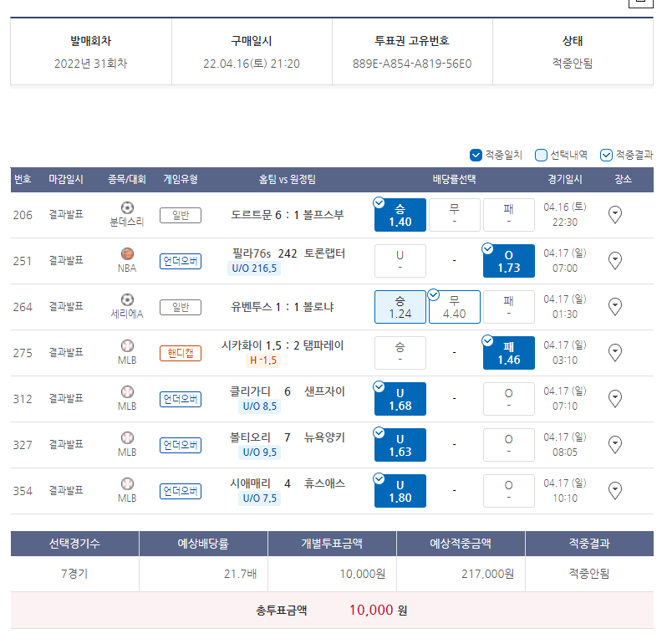Screen dimensions: 662x644
Task: Select U 1.68 for match 312
Action: coord(400,399)
